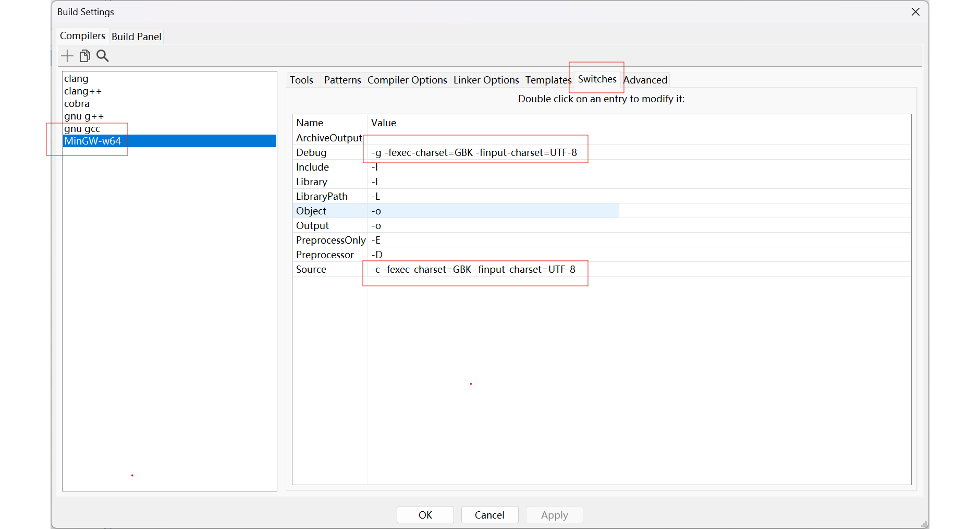Select the clang compiler
Viewport: 980px width, 529px height.
tap(169, 78)
